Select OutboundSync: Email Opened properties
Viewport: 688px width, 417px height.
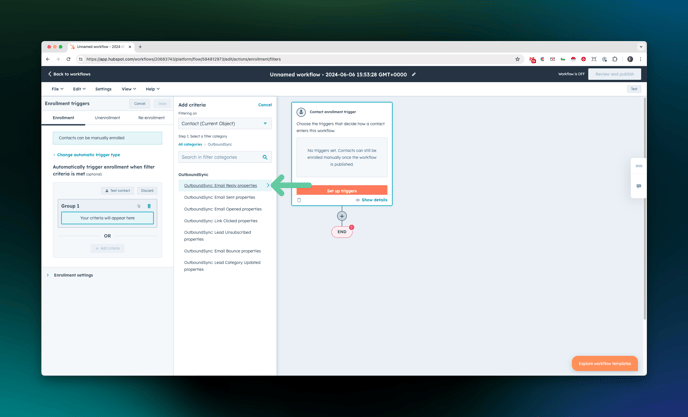click(222, 209)
